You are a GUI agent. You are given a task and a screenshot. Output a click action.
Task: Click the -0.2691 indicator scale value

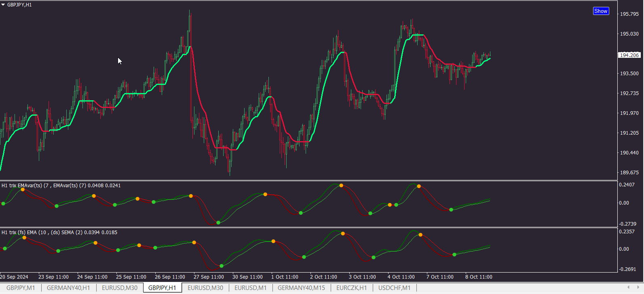tap(627, 269)
